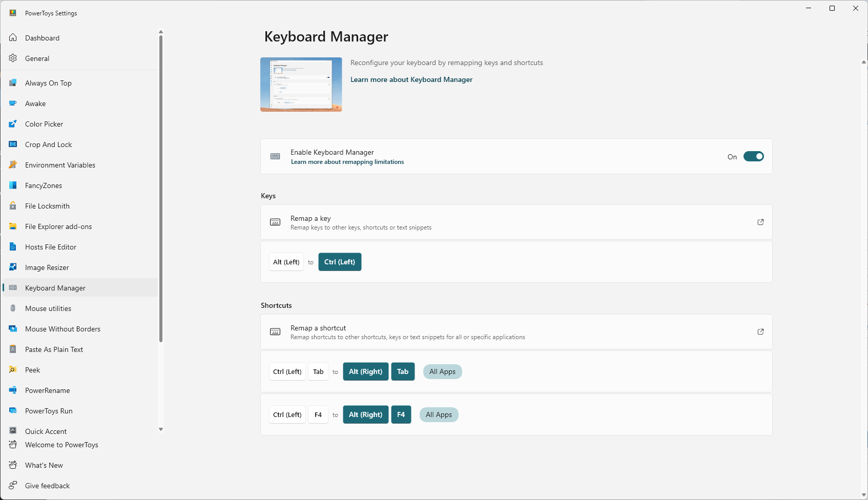Open Learn more about Keyboard Manager
This screenshot has height=500, width=868.
pos(411,79)
